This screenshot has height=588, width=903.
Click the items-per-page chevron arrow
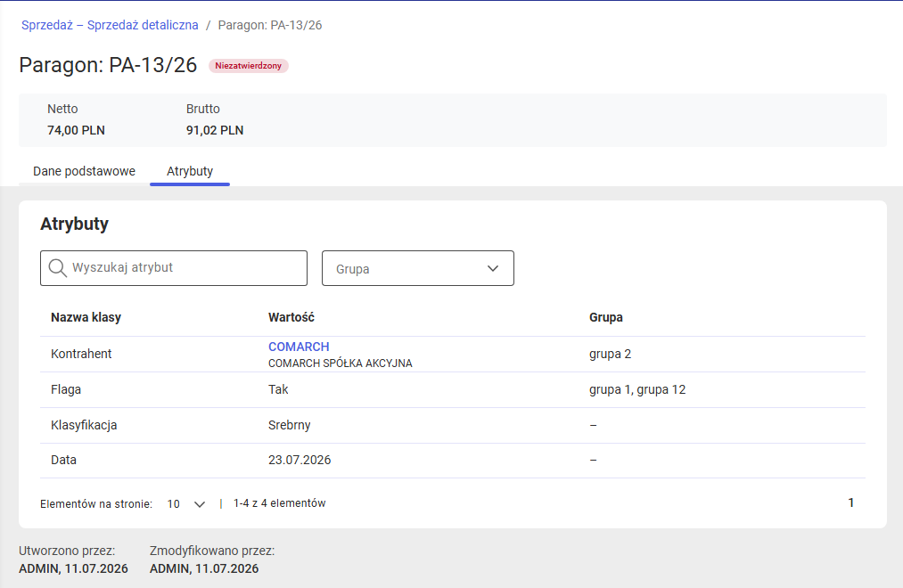(x=200, y=504)
